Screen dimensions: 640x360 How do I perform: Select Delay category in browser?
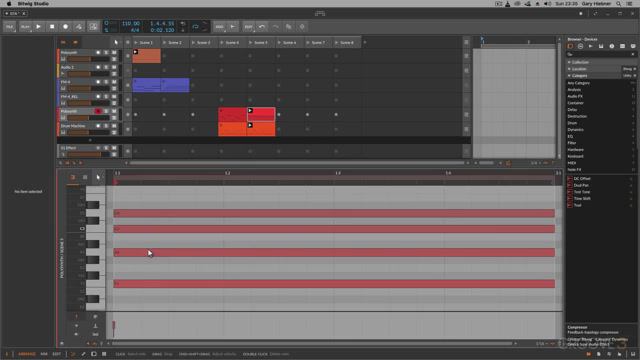[x=572, y=109]
